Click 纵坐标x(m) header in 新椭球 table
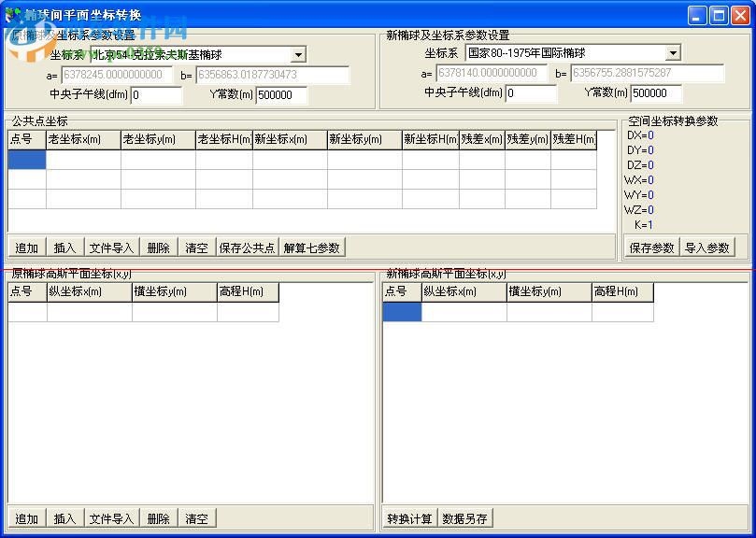This screenshot has width=756, height=538. point(464,292)
